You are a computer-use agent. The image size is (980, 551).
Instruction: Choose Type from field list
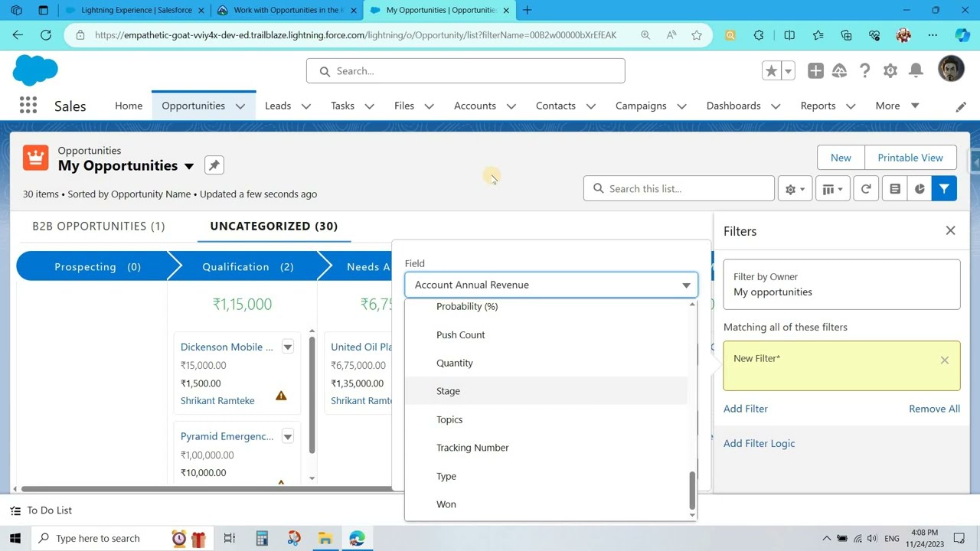[x=546, y=476]
